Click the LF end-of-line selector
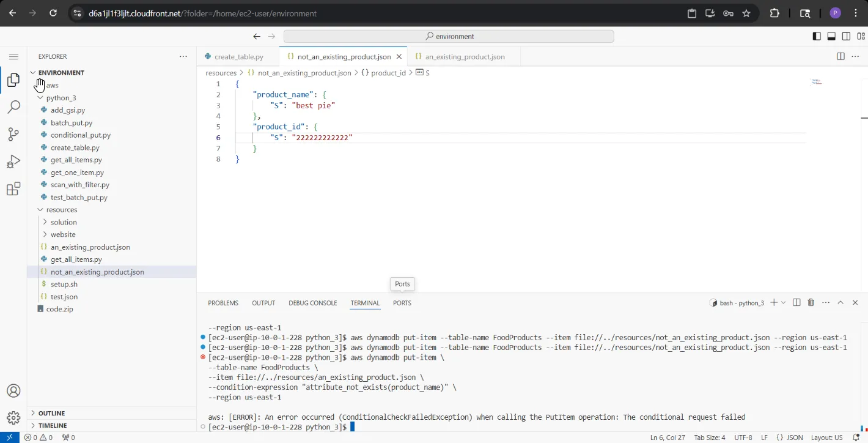868x443 pixels. pos(764,437)
